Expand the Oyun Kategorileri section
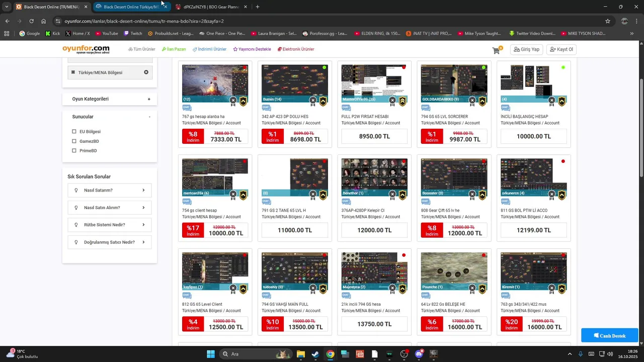 click(149, 99)
